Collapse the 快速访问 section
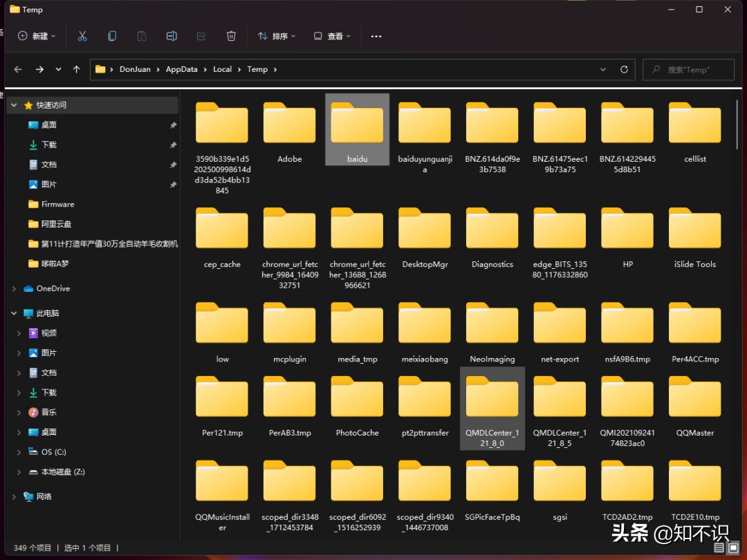Screen dimensions: 747x560 point(14,106)
